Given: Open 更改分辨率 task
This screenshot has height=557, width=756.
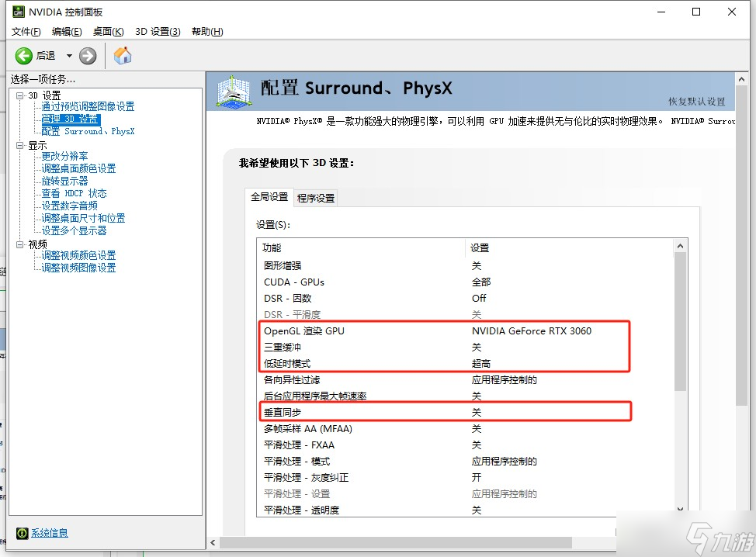Looking at the screenshot, I should click(64, 156).
